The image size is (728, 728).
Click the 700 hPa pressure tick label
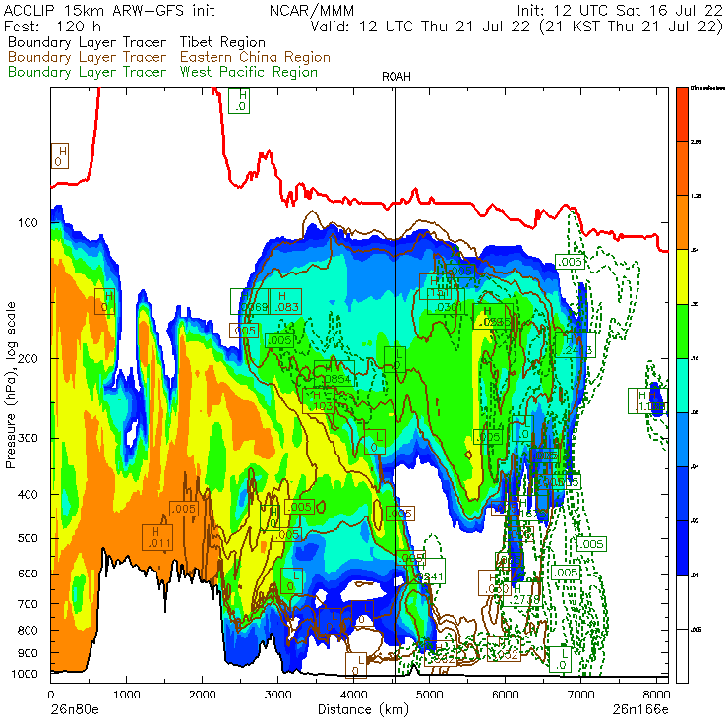coord(28,604)
